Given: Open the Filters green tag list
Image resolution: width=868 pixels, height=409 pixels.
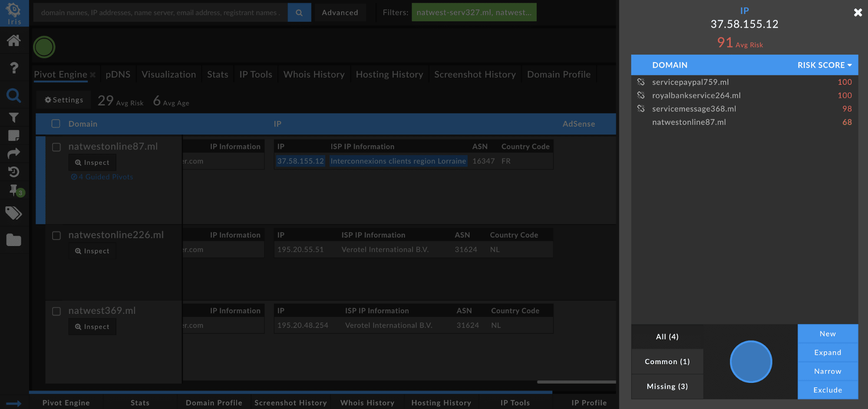Looking at the screenshot, I should [474, 13].
